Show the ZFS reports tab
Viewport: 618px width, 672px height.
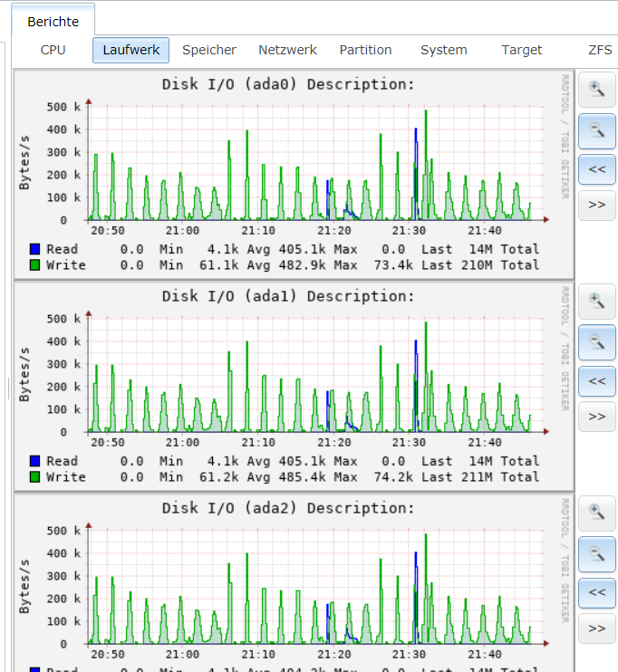point(600,50)
